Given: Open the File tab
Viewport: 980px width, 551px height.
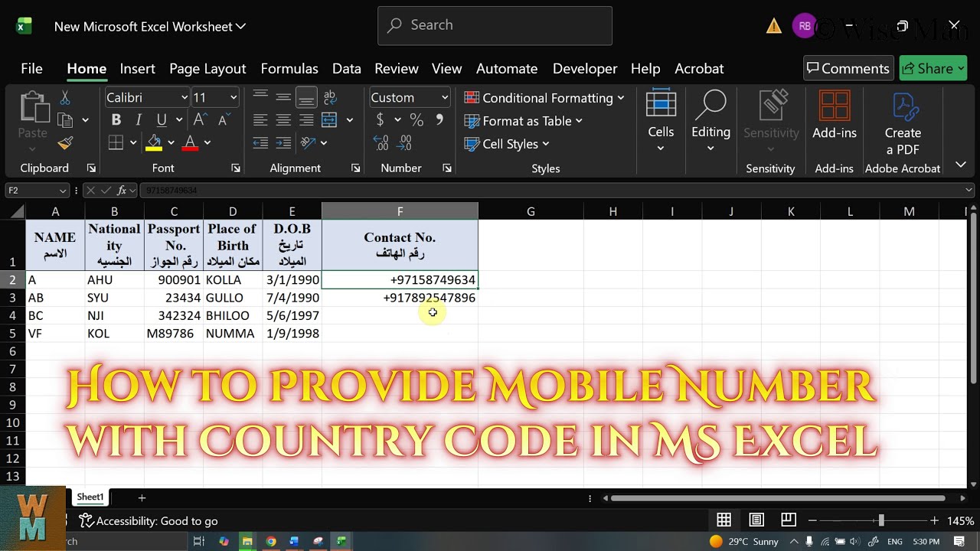Looking at the screenshot, I should [31, 68].
